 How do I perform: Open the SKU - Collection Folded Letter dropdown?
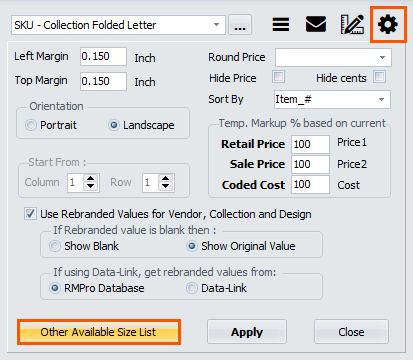(118, 25)
